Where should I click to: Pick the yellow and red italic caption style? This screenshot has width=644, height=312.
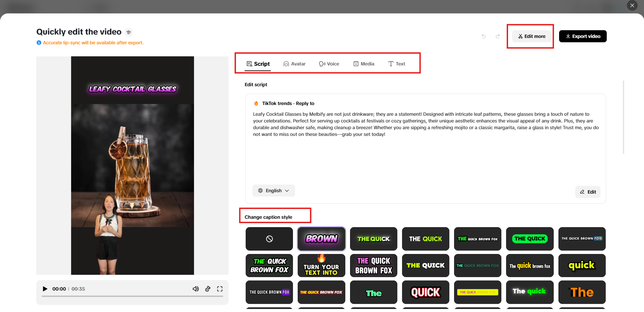[x=321, y=292]
